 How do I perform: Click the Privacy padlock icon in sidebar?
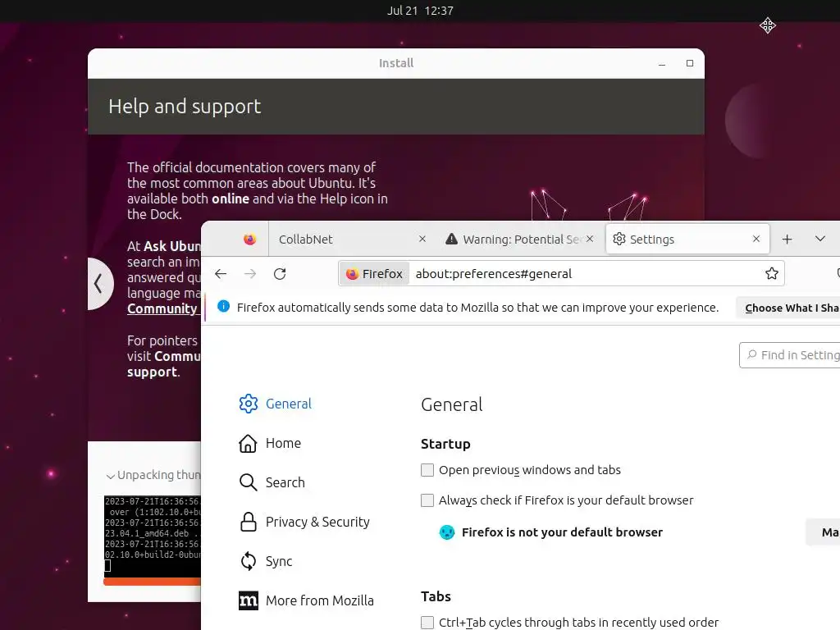pyautogui.click(x=248, y=522)
